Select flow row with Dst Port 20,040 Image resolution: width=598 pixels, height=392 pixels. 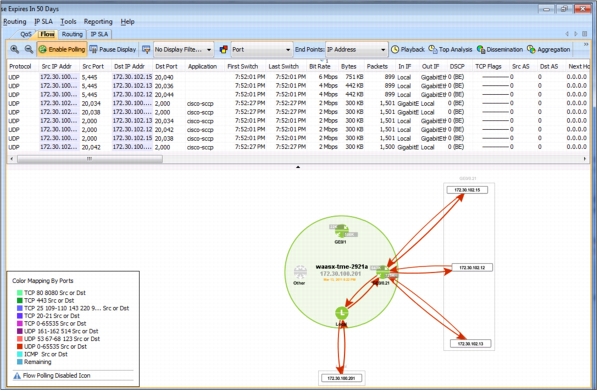(297, 77)
